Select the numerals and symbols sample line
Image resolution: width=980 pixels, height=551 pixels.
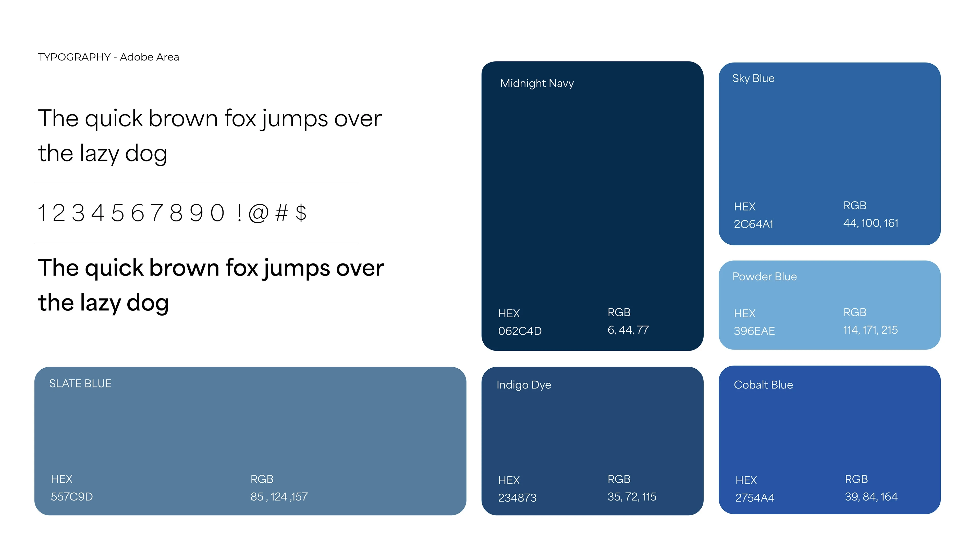[x=172, y=212]
